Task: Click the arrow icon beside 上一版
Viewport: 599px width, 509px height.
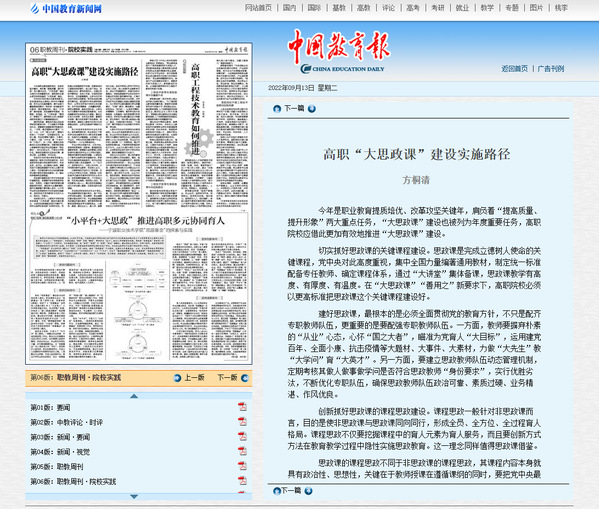Action: pyautogui.click(x=177, y=378)
